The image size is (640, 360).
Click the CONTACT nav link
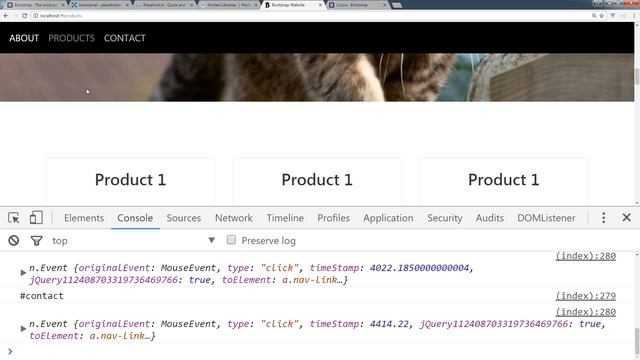click(x=124, y=38)
